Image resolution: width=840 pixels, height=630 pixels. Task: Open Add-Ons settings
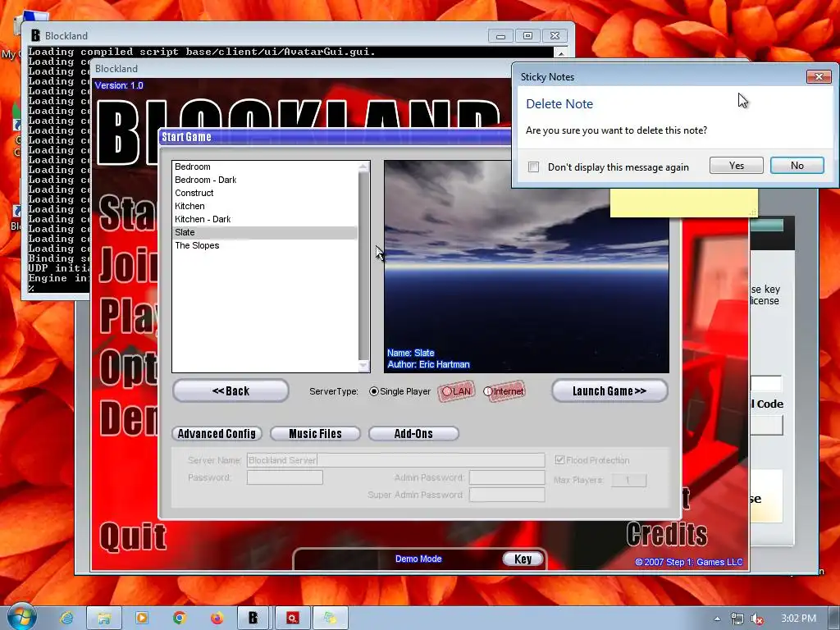413,433
